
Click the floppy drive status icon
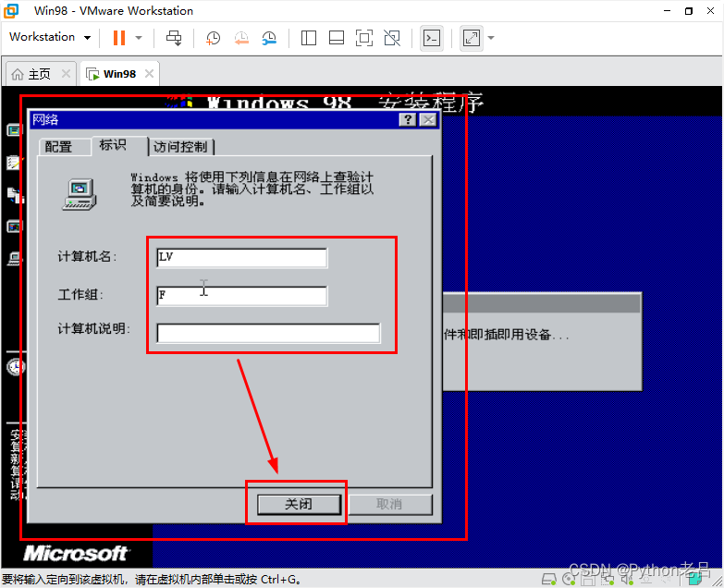click(588, 579)
